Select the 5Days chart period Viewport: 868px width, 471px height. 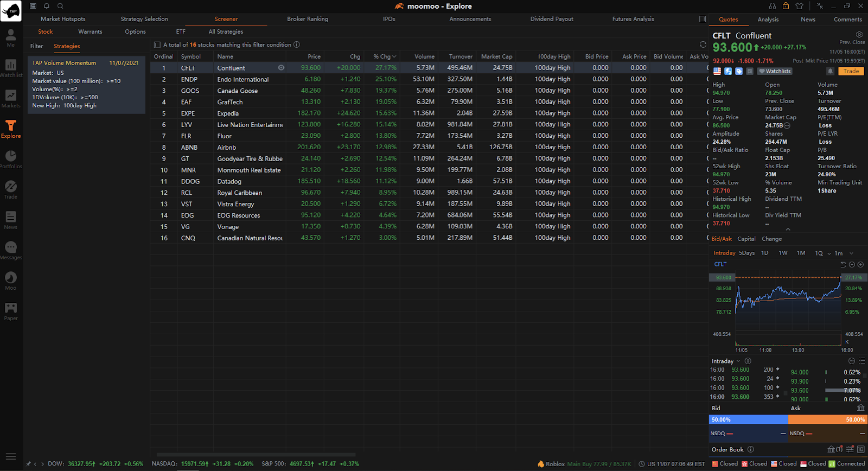[746, 253]
